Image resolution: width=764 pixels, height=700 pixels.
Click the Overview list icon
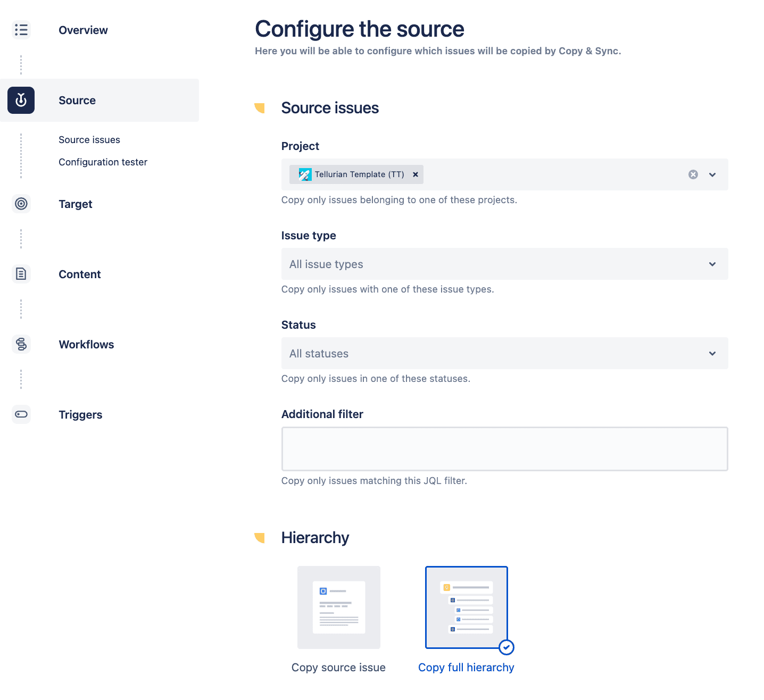click(21, 30)
